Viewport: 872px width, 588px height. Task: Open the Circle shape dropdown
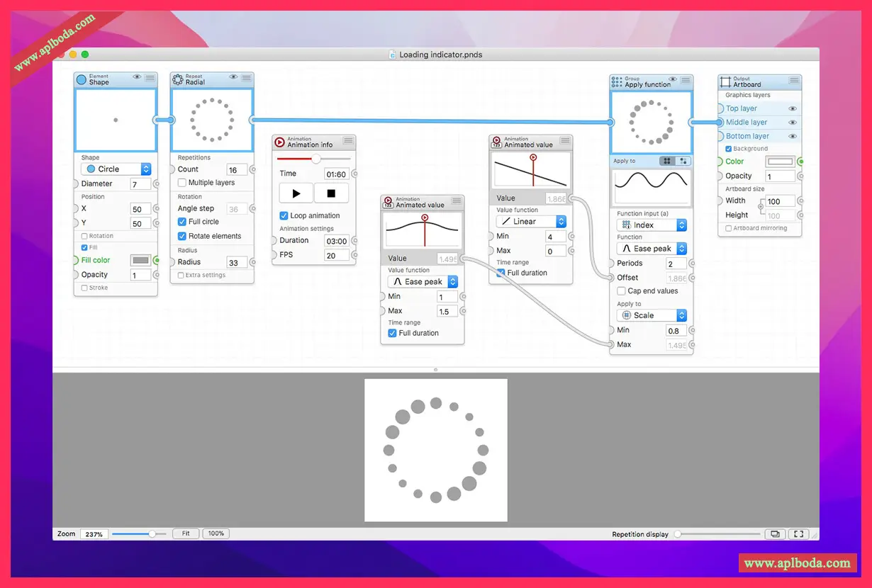116,169
